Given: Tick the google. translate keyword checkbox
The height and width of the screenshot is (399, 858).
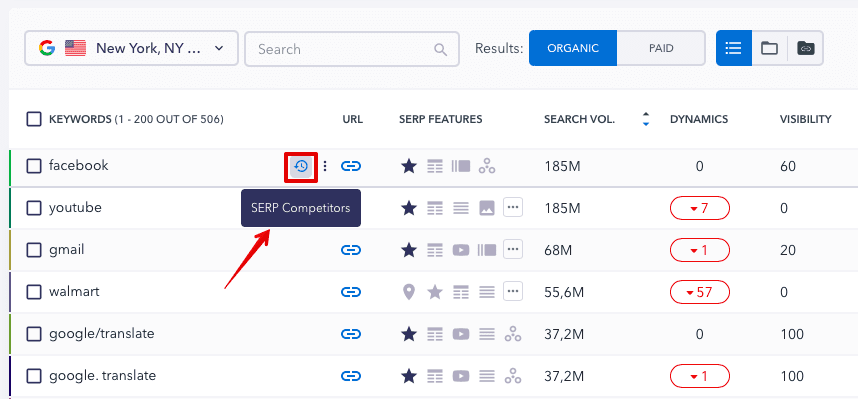Looking at the screenshot, I should 34,376.
